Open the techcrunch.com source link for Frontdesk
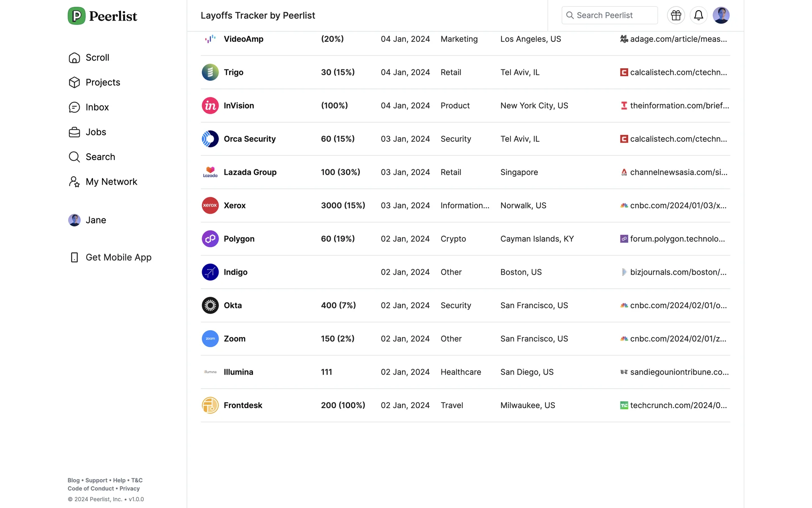812x508 pixels. 678,405
